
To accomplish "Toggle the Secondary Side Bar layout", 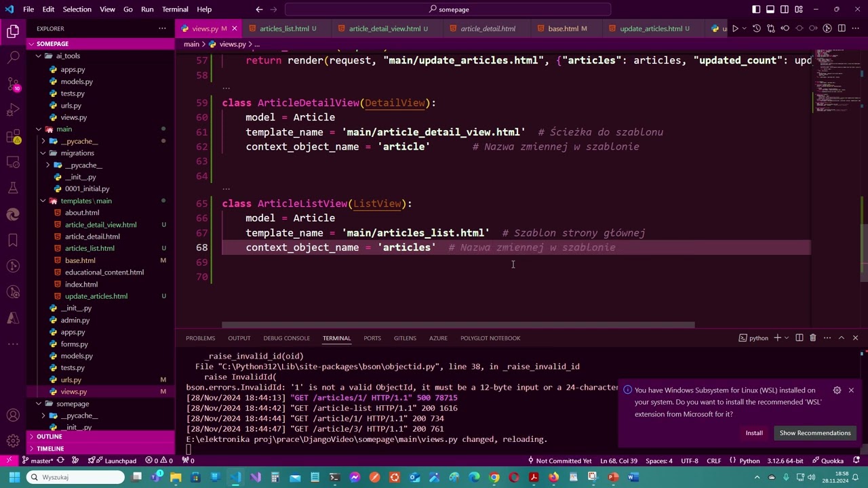I will tap(785, 9).
